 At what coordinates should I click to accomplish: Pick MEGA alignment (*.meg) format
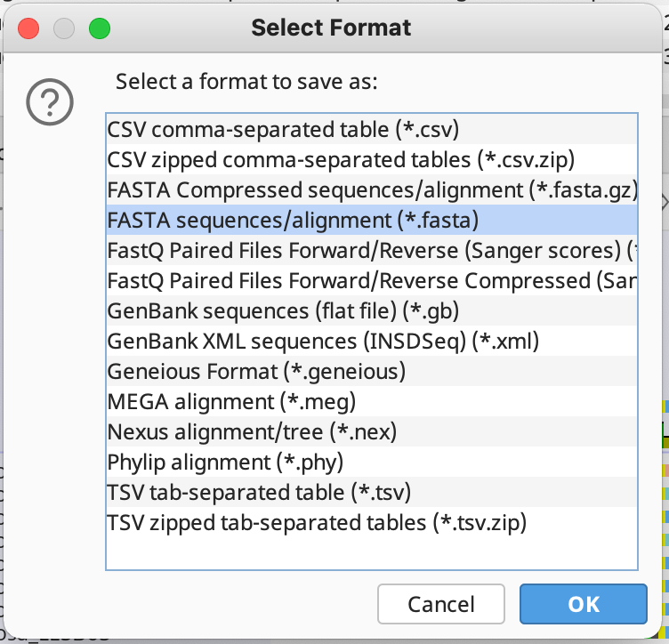click(x=372, y=402)
